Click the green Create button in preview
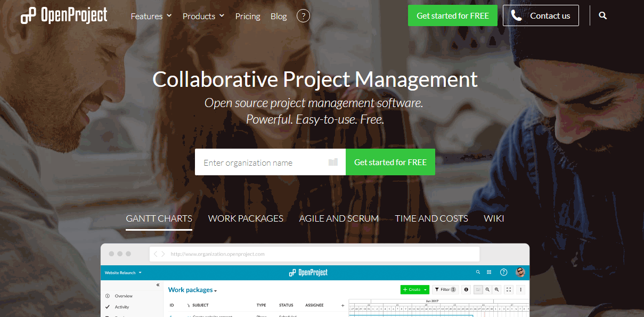This screenshot has width=644, height=317. pyautogui.click(x=415, y=289)
